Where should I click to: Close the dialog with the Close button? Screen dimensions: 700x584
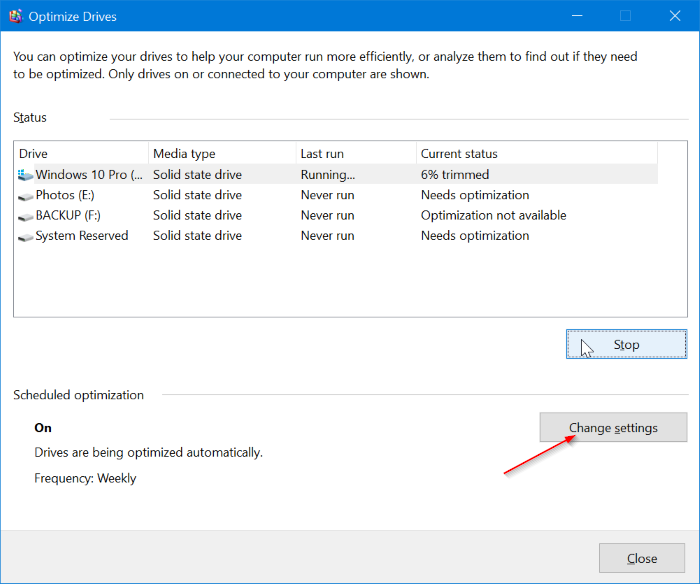click(x=641, y=558)
